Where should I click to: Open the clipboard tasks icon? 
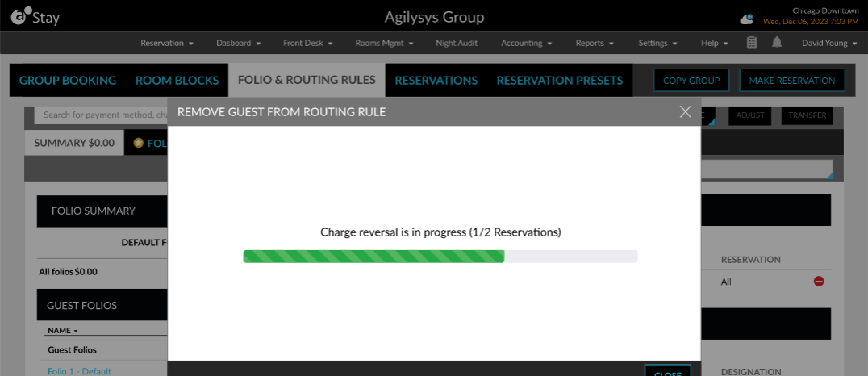tap(752, 43)
